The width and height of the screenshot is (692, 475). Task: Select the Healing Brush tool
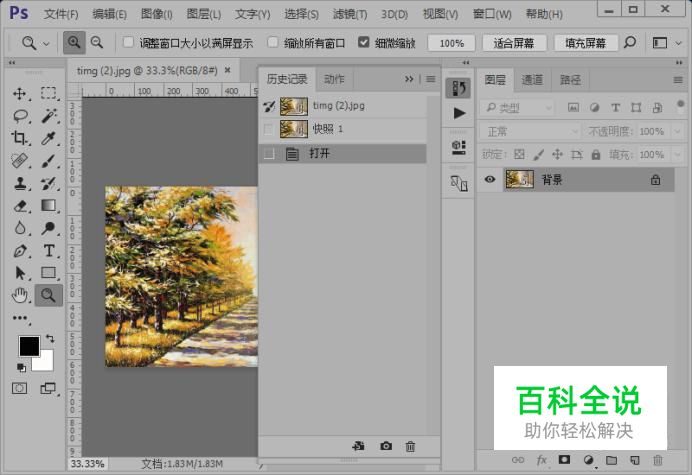20,160
